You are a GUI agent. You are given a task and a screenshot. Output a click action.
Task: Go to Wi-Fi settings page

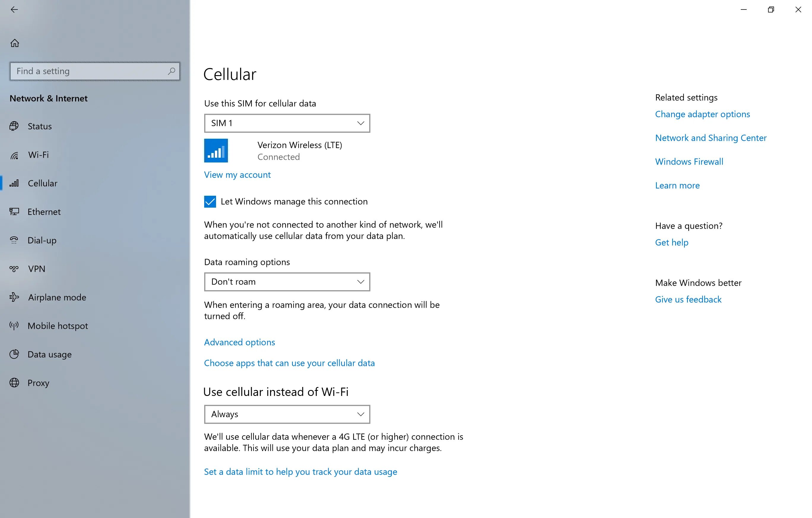click(94, 155)
